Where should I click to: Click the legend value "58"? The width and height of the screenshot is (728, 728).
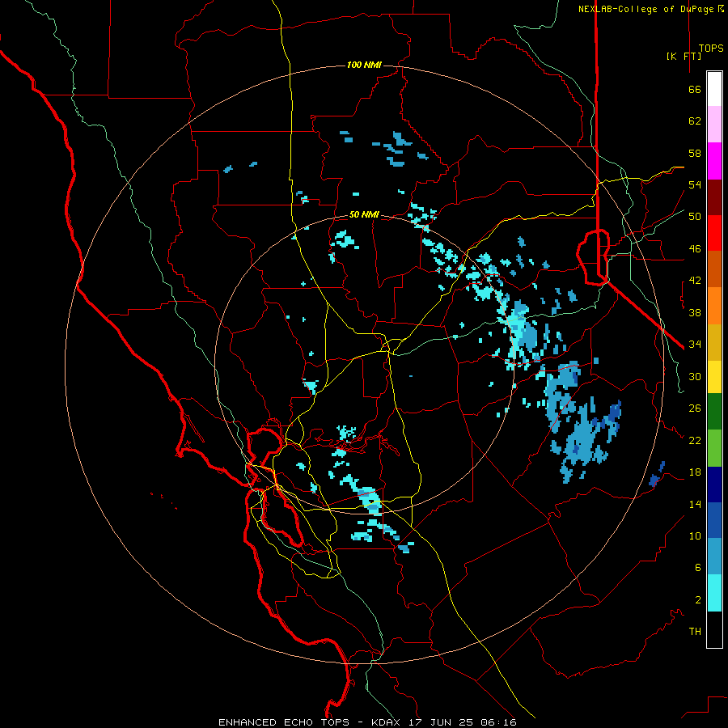click(x=695, y=153)
